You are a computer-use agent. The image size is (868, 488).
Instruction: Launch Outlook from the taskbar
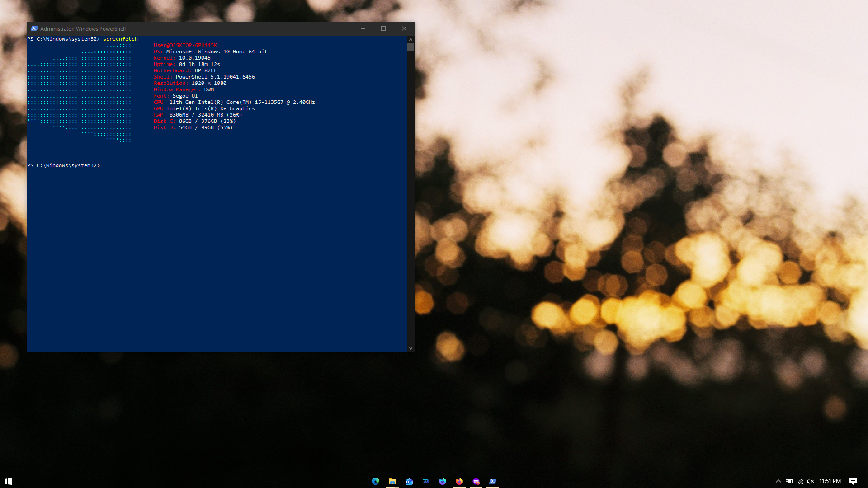pyautogui.click(x=409, y=481)
